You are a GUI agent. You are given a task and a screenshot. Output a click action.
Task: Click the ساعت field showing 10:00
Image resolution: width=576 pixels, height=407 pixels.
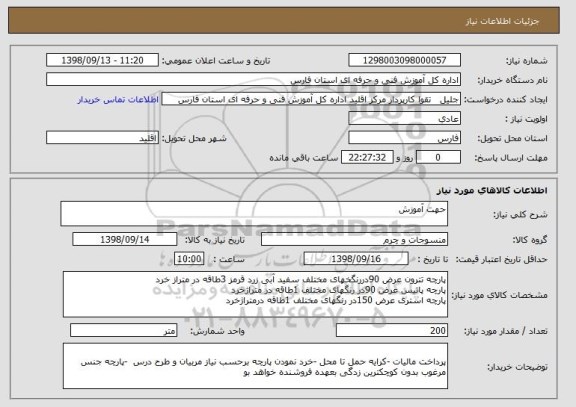tap(189, 259)
